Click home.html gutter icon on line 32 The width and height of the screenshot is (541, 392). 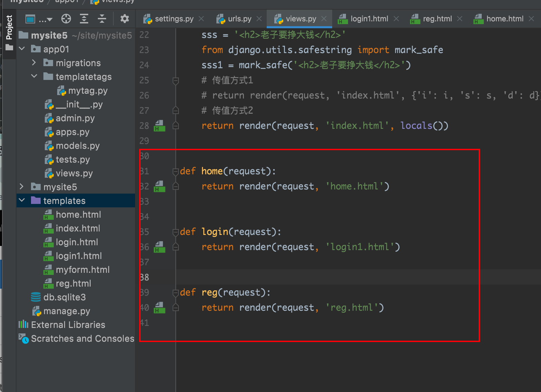click(x=160, y=186)
